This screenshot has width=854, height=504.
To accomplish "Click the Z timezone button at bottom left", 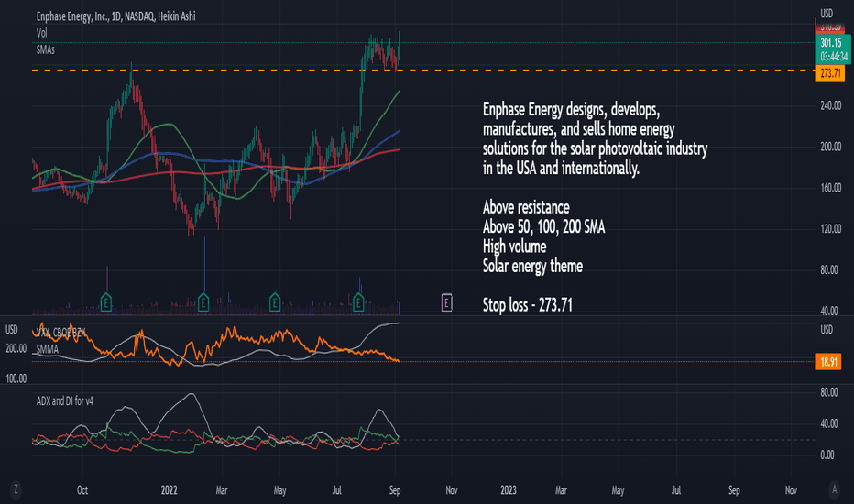I will coord(16,489).
